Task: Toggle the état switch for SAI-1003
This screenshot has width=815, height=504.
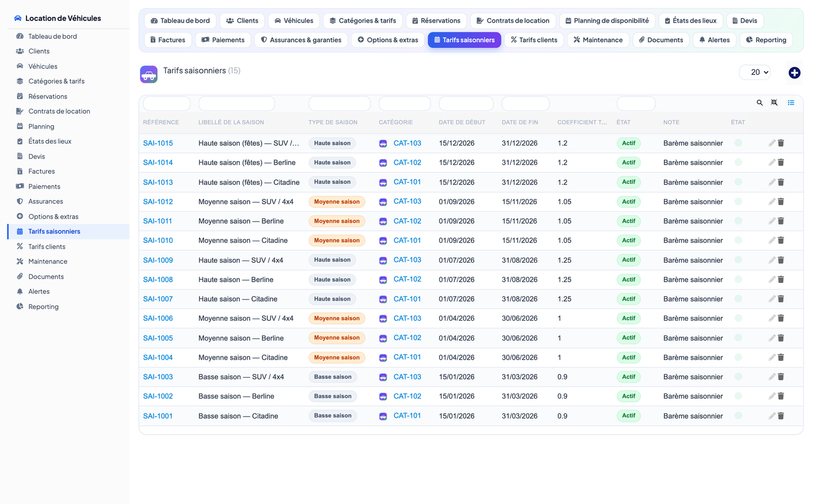Action: tap(738, 377)
